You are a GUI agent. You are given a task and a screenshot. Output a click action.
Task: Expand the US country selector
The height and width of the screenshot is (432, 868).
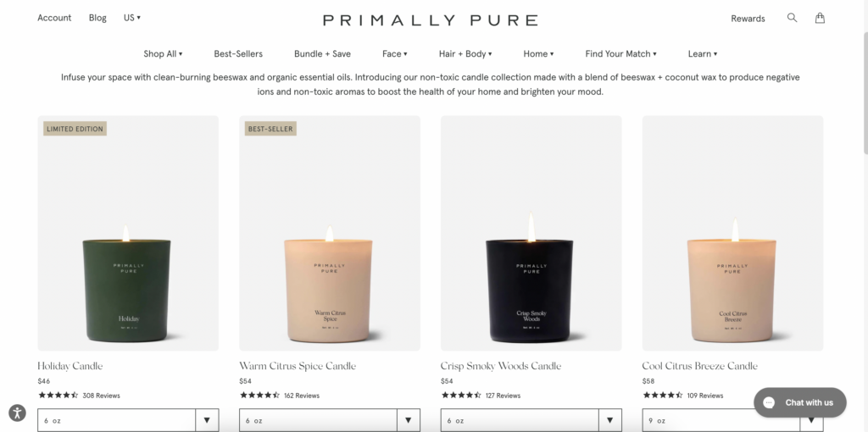tap(131, 18)
